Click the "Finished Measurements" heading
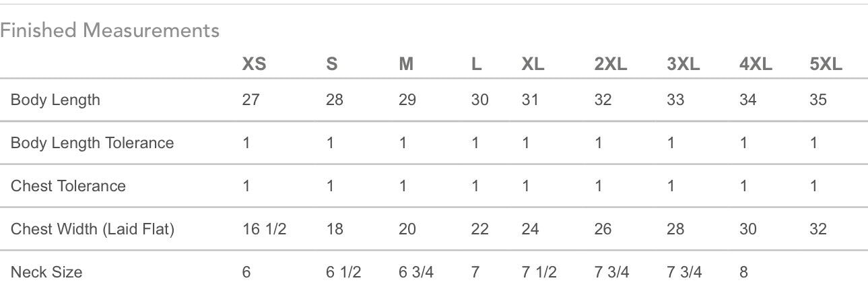 [x=110, y=30]
